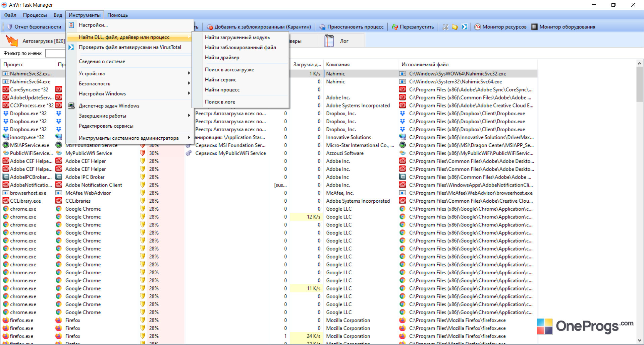644x345 pixels.
Task: Click the product icon before Adobe IPC Broker
Action: 59,177
